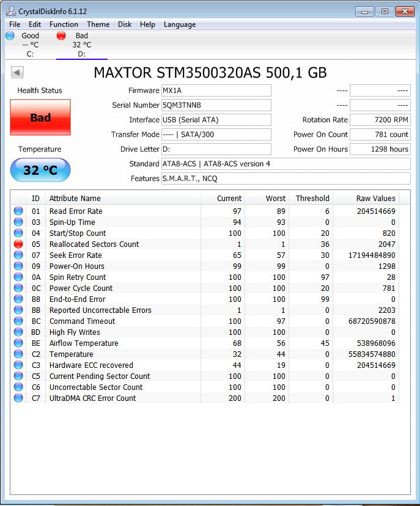
Task: Click the Attribute Name column header
Action: pyautogui.click(x=123, y=199)
